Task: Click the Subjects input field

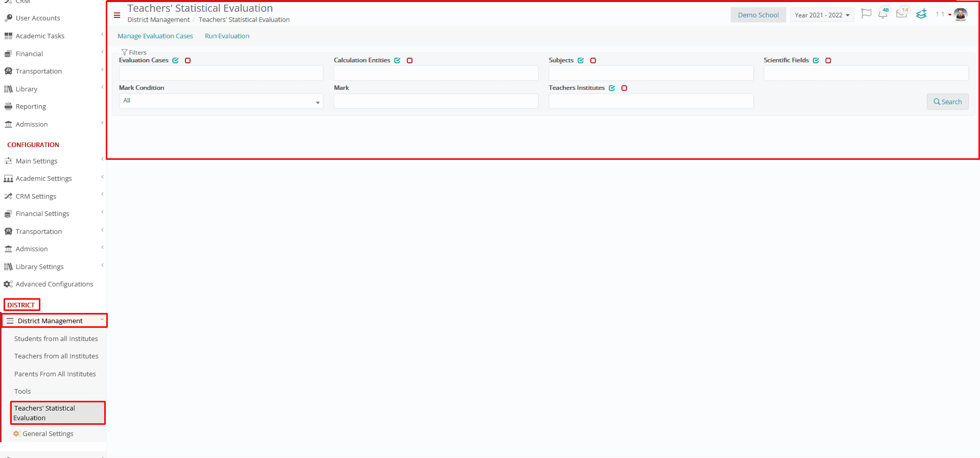Action: [x=651, y=73]
